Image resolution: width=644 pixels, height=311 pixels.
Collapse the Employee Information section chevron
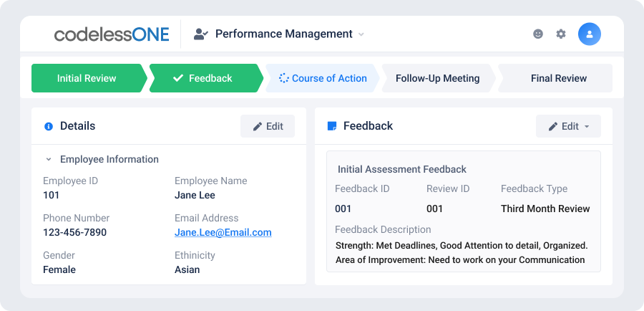coord(49,159)
